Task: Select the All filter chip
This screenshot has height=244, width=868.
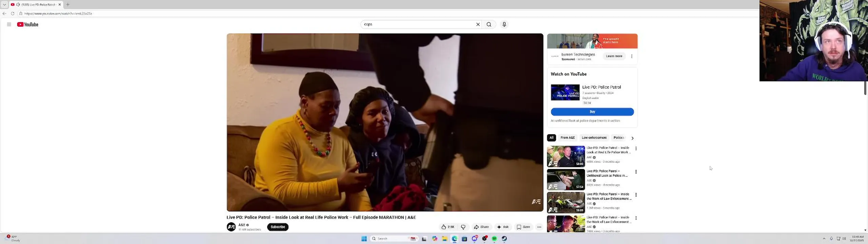Action: 552,138
